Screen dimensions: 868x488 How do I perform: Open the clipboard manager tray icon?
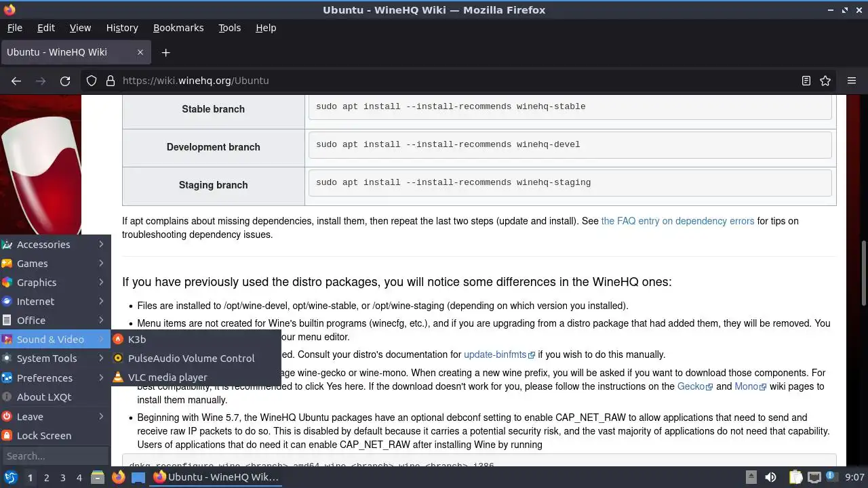(795, 477)
